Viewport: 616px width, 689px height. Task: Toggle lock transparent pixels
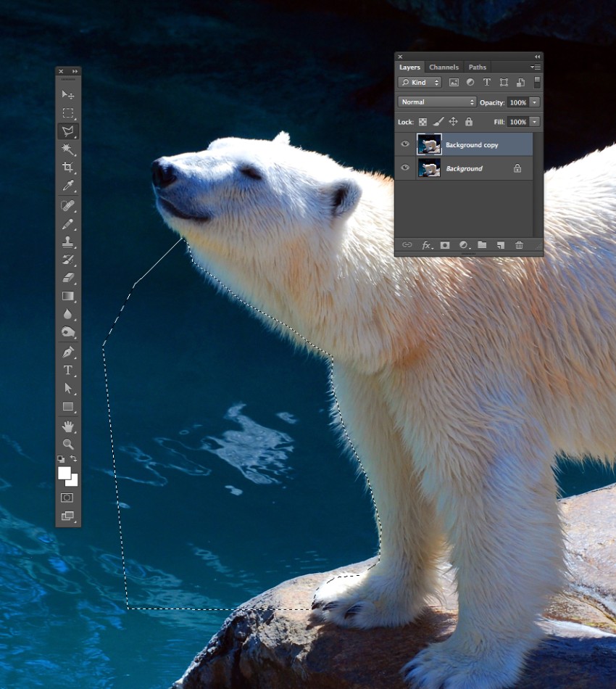tap(423, 122)
